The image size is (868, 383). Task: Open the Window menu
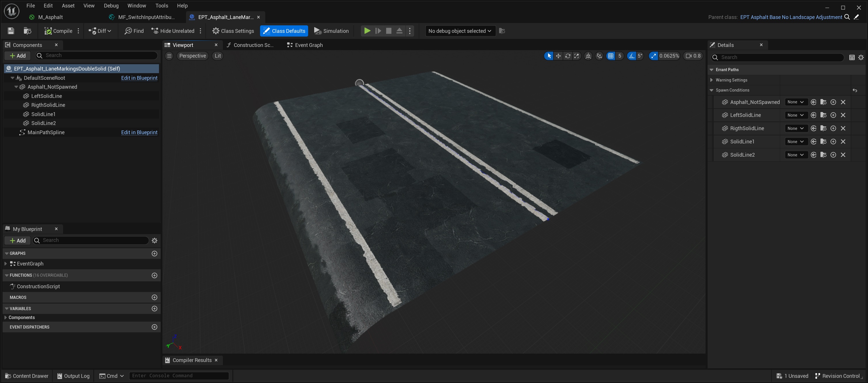pyautogui.click(x=137, y=5)
